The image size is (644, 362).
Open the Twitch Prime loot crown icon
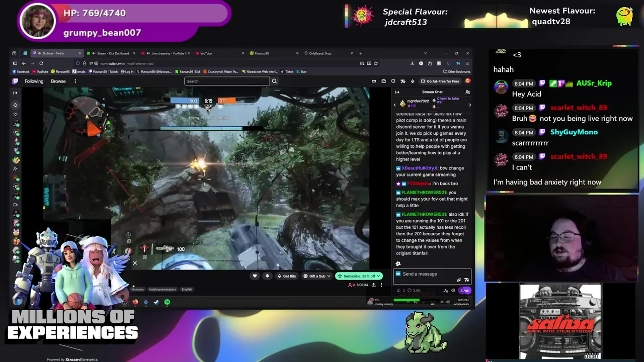click(x=374, y=81)
